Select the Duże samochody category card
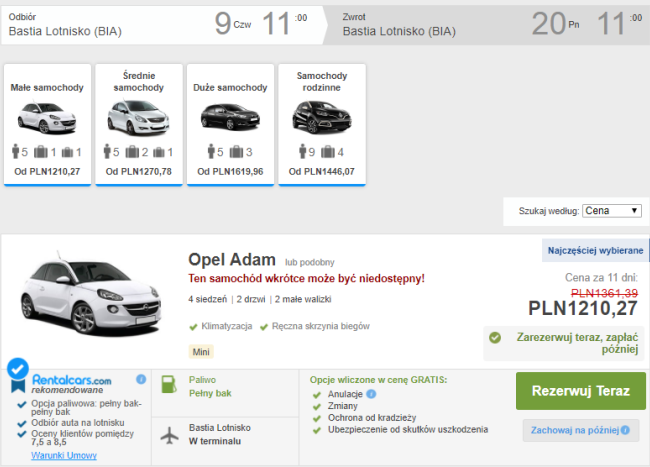Image resolution: width=650 pixels, height=467 pixels. 230,125
